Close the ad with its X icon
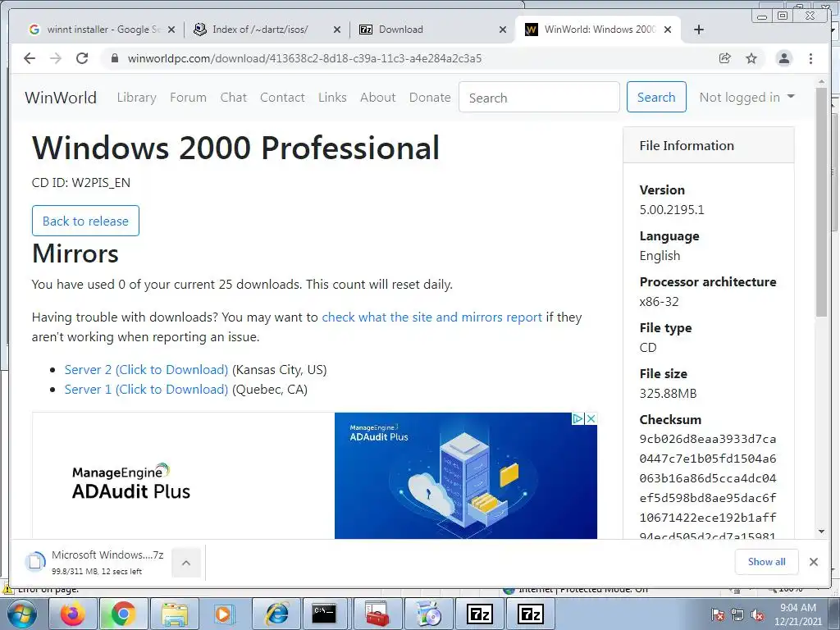Screen dimensions: 840x630 pos(591,418)
